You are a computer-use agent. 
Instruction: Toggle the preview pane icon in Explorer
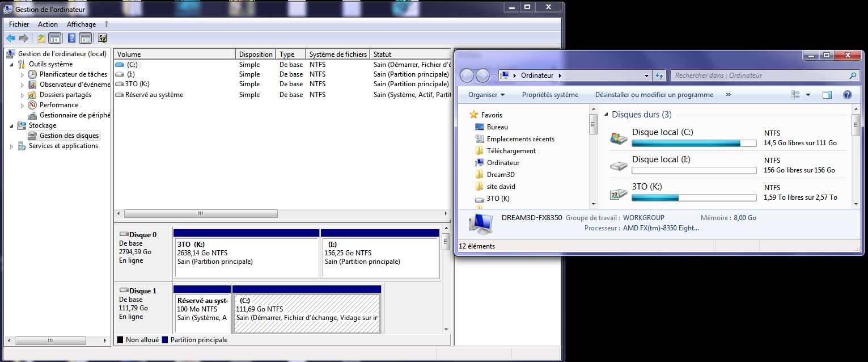pyautogui.click(x=827, y=95)
